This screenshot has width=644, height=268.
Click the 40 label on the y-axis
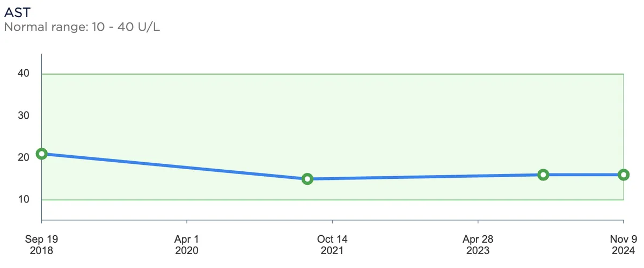[24, 74]
